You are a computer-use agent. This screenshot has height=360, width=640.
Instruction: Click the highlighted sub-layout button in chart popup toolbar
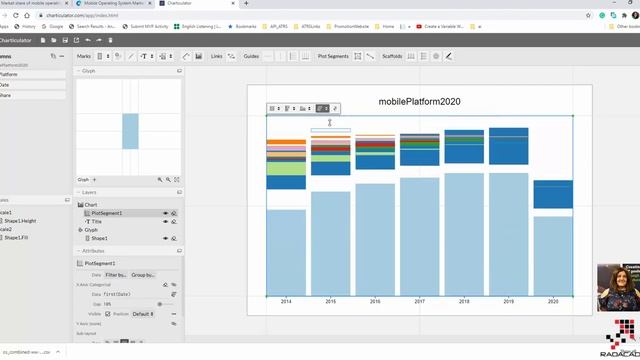click(322, 109)
